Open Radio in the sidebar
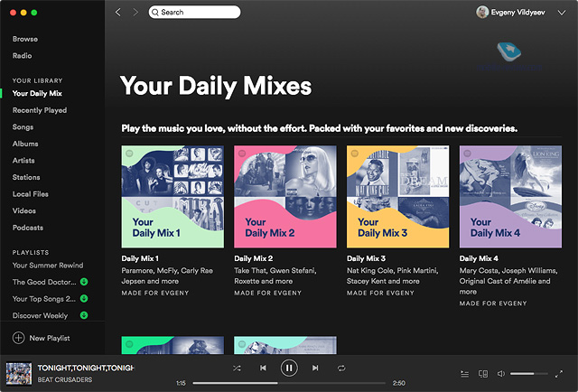 tap(22, 56)
